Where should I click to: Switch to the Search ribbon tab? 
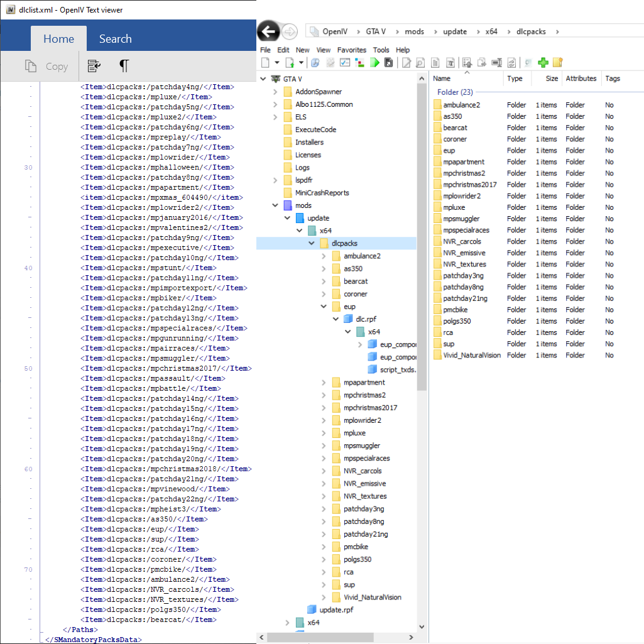(x=116, y=38)
